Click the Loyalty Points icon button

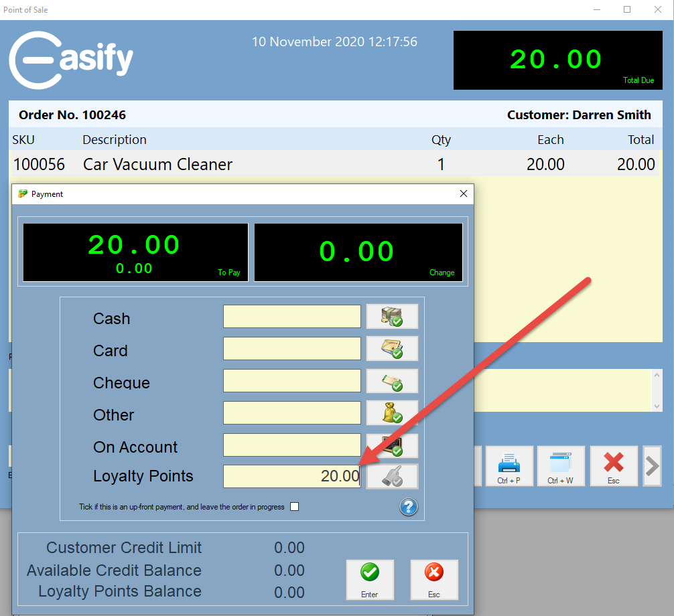pos(392,477)
